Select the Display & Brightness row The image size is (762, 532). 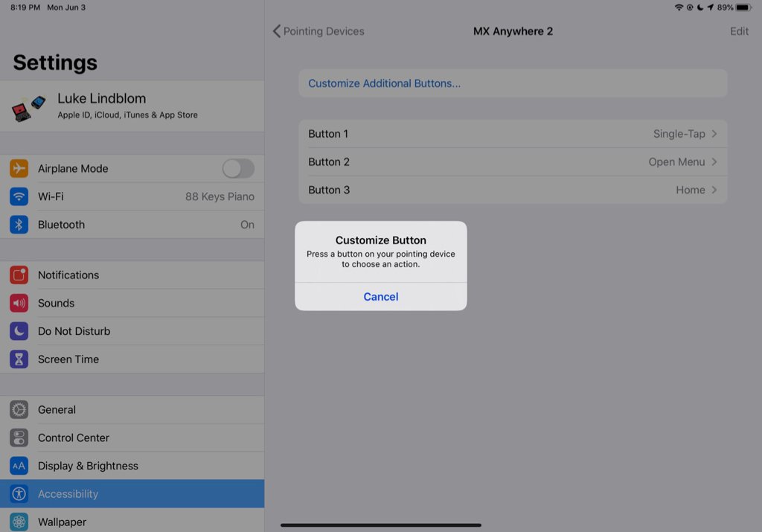[x=132, y=466]
